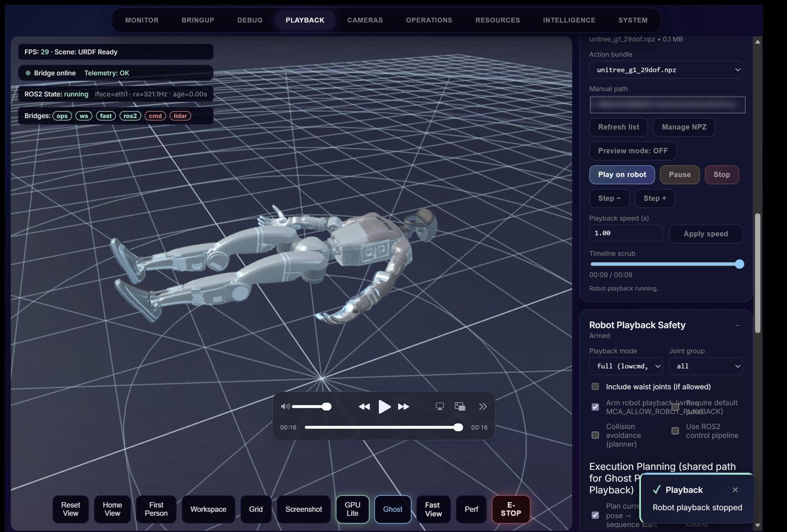Open the Action bundle dropdown

pos(666,70)
